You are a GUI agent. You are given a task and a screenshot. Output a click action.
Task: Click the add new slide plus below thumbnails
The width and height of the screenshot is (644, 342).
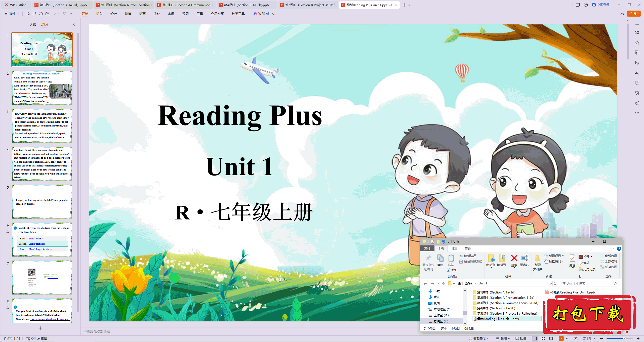tap(40, 328)
